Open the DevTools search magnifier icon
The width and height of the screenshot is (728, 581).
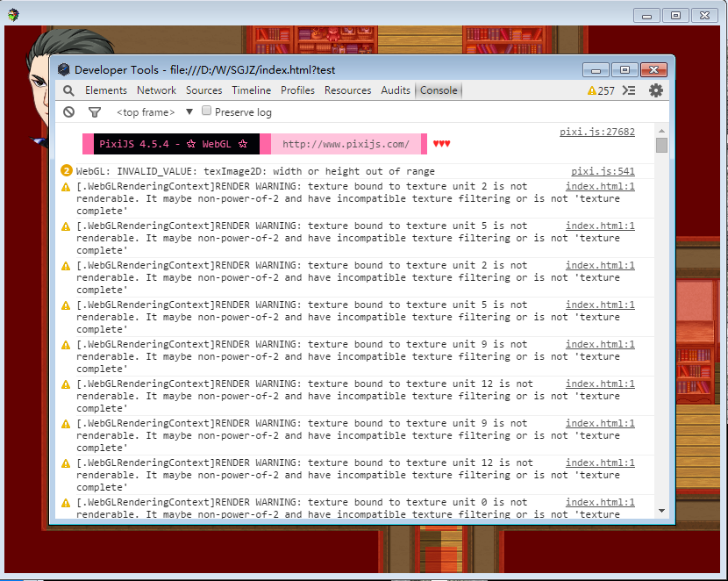[x=68, y=90]
